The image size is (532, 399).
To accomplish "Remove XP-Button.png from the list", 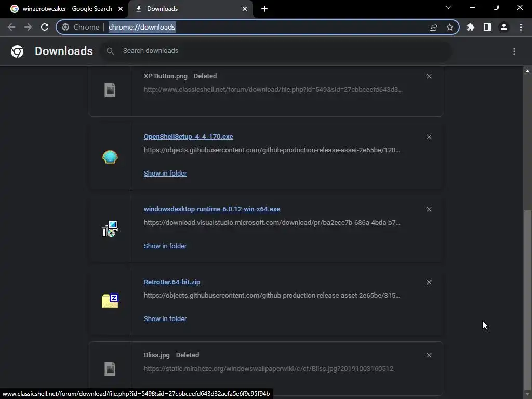I will coord(429,76).
